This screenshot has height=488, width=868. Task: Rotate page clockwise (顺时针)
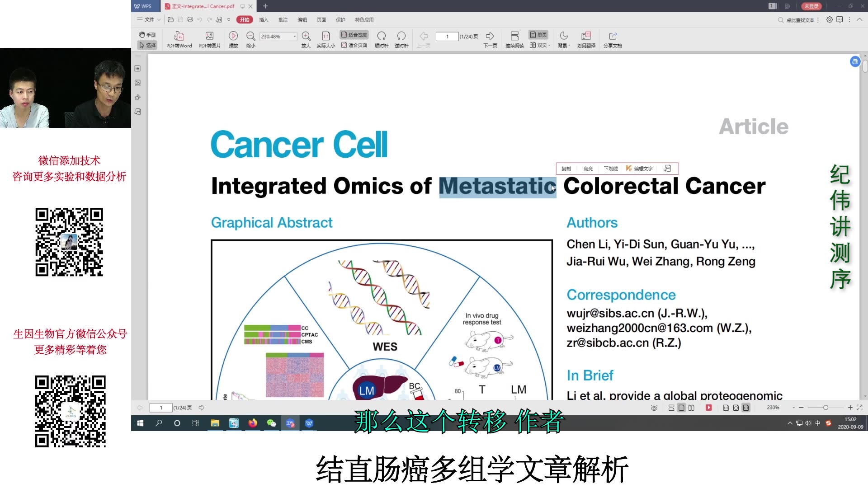tap(382, 40)
